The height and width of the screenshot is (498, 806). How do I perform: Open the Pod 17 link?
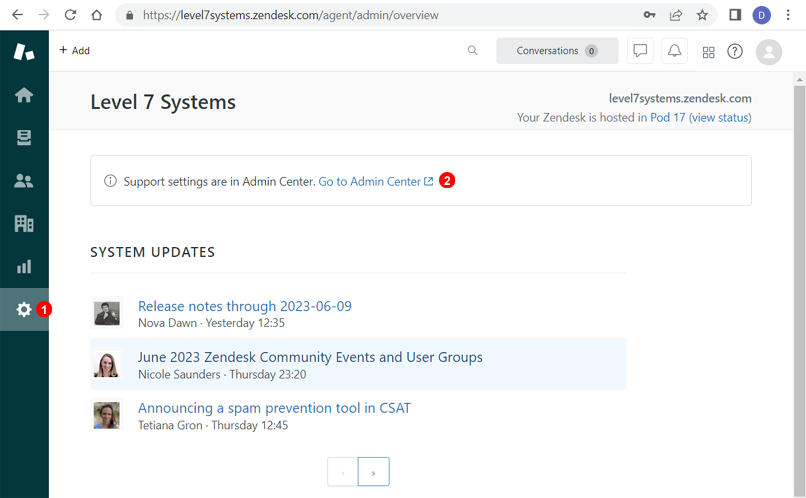[667, 118]
